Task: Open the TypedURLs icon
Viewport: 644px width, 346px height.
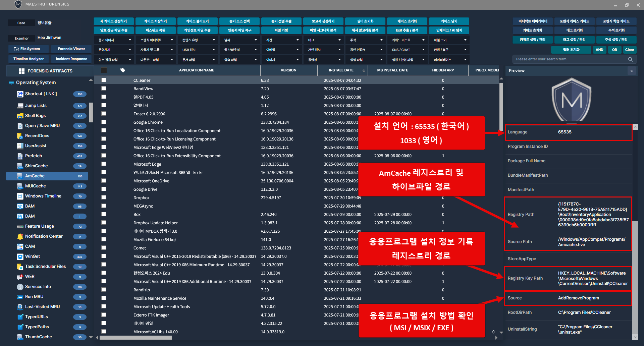Action: tap(20, 317)
